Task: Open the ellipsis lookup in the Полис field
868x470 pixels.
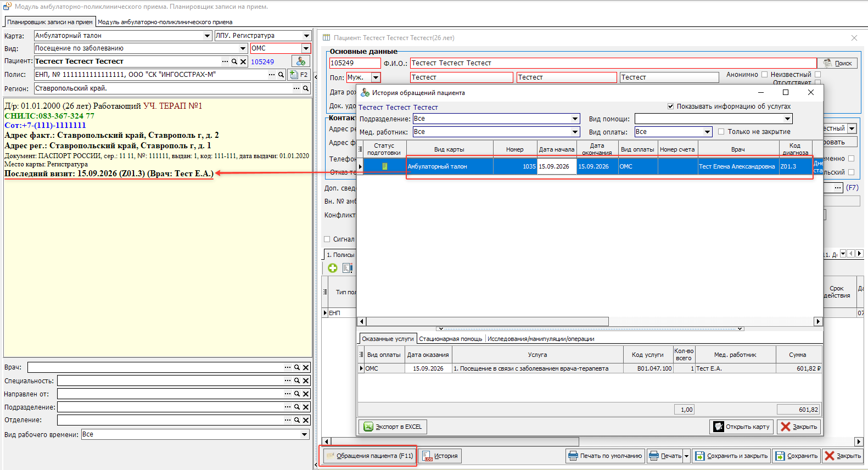Action: click(272, 75)
